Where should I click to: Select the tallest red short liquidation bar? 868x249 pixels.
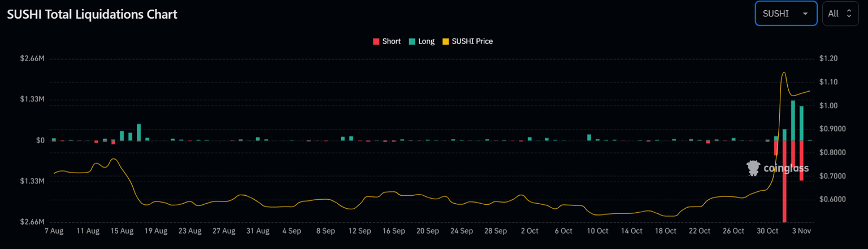(784, 181)
